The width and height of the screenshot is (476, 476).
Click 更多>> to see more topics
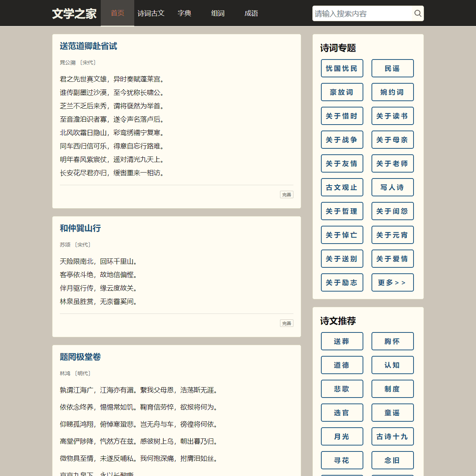point(393,283)
